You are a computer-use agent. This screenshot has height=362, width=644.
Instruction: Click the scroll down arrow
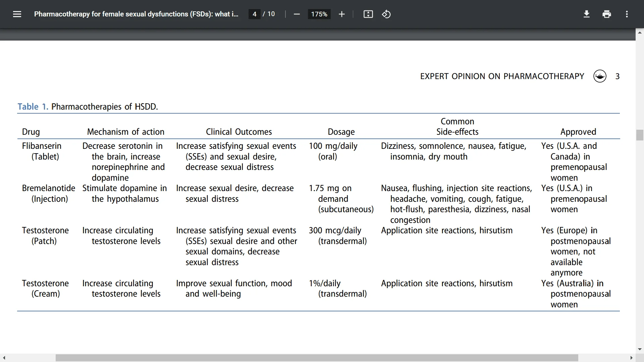640,349
